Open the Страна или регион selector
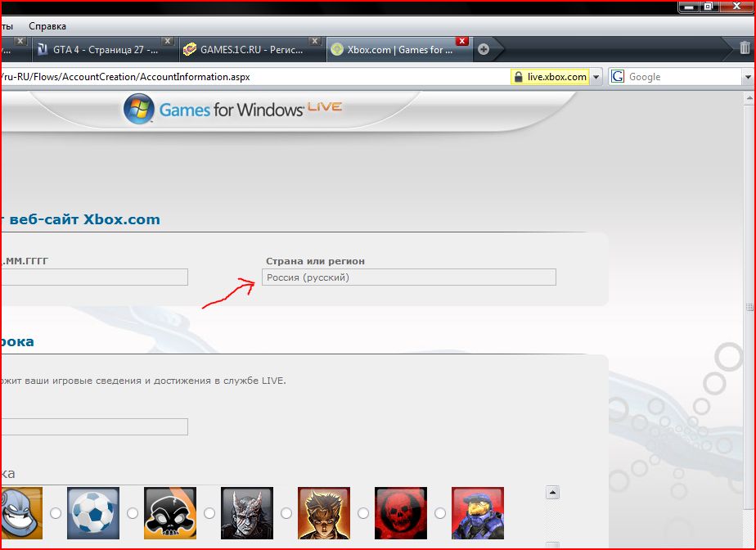The height and width of the screenshot is (550, 756). tap(408, 277)
